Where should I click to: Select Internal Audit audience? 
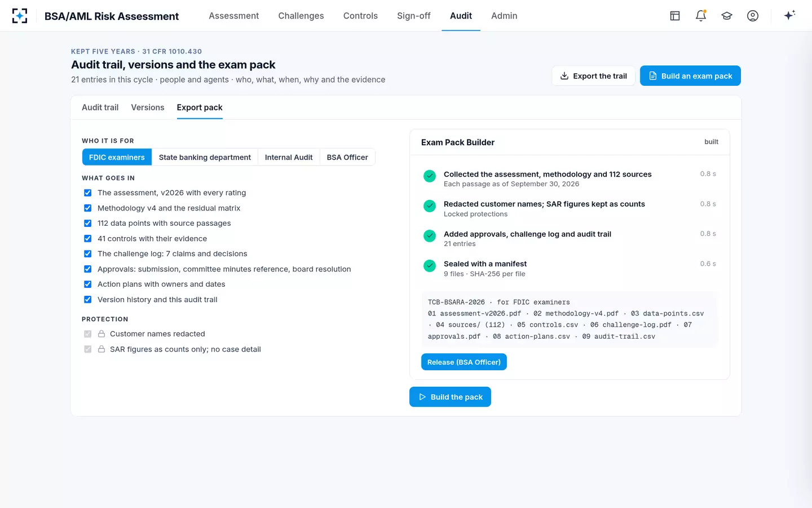289,157
